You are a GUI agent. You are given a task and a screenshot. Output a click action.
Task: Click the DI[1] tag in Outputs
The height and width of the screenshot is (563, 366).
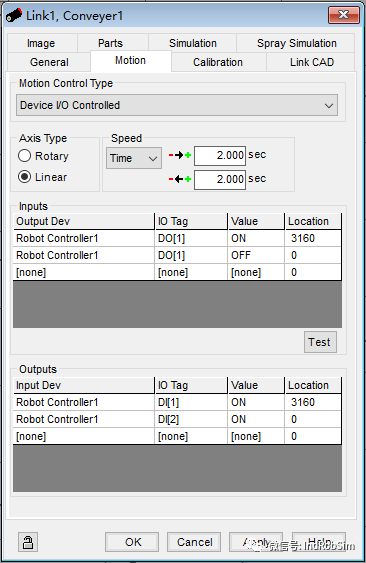click(x=191, y=402)
